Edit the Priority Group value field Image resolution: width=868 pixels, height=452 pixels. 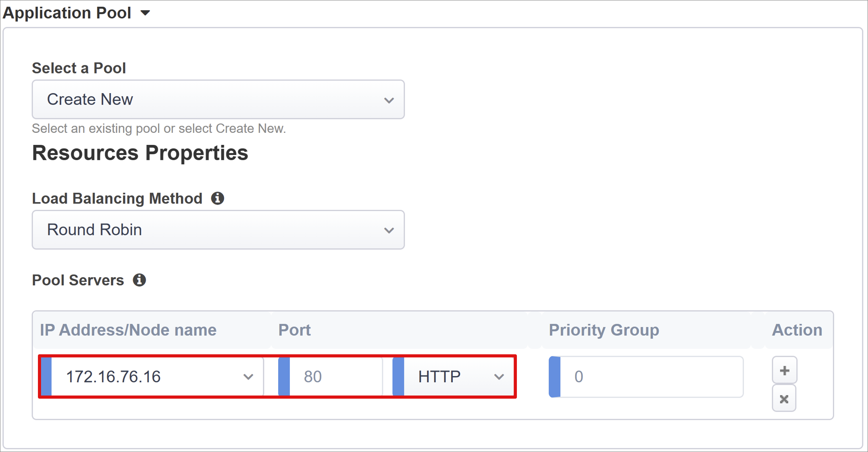click(x=649, y=376)
